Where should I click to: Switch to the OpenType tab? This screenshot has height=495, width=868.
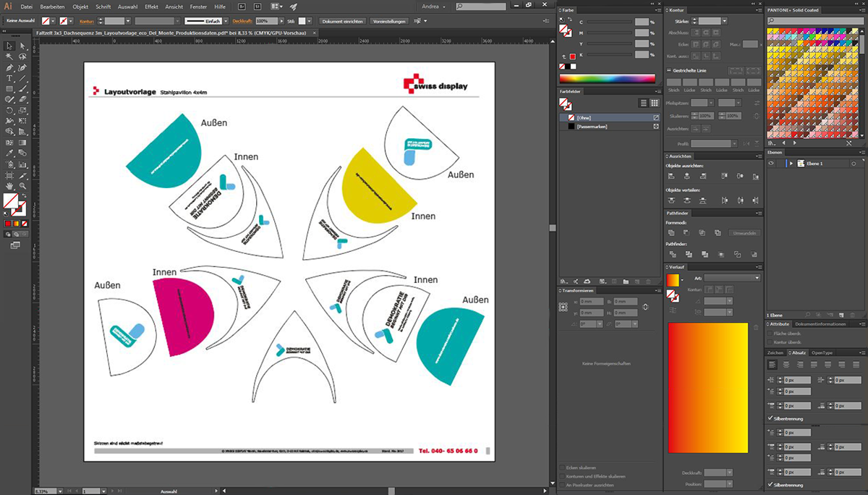822,352
